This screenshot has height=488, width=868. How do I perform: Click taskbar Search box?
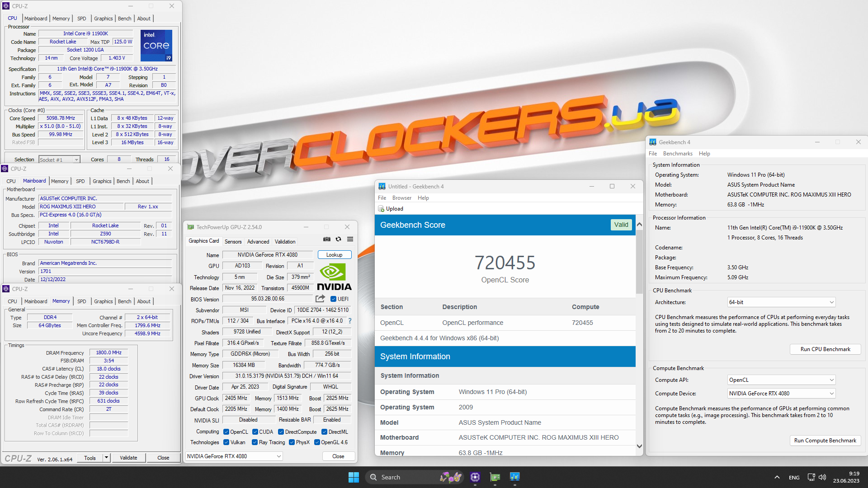click(415, 477)
